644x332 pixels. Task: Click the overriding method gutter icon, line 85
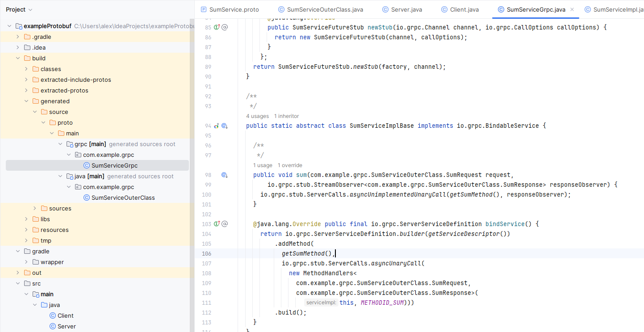(217, 27)
